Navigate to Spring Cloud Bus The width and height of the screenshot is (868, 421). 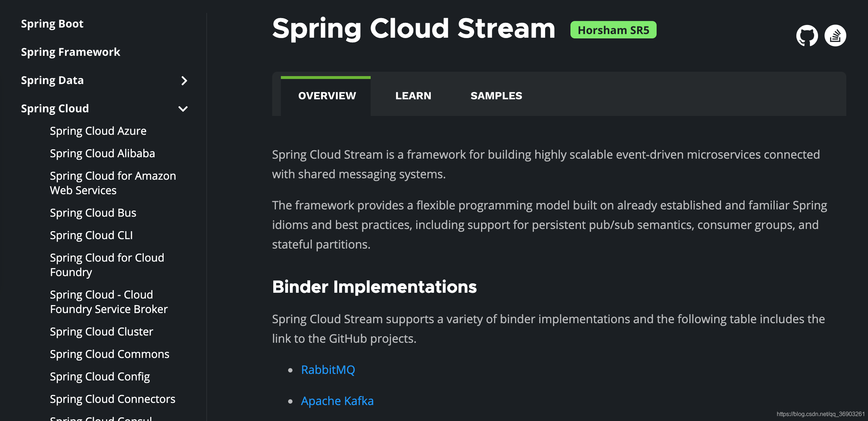tap(93, 213)
